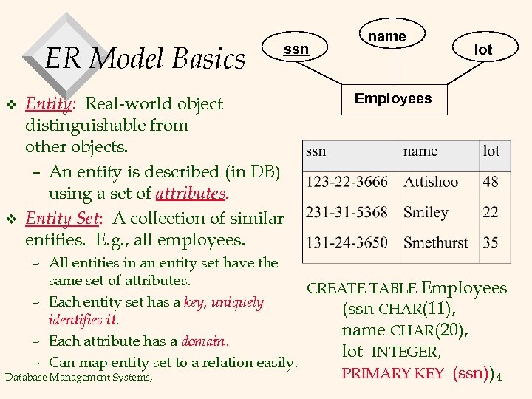This screenshot has width=532, height=399.
Task: Select the ssn attribute oval
Action: coord(295,47)
